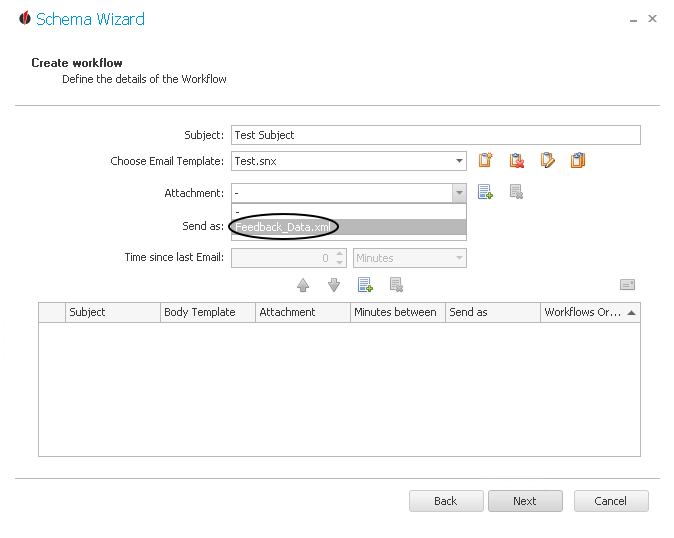Screen dimensions: 674x538
Task: Add an attachment with the plus icon
Action: 485,192
